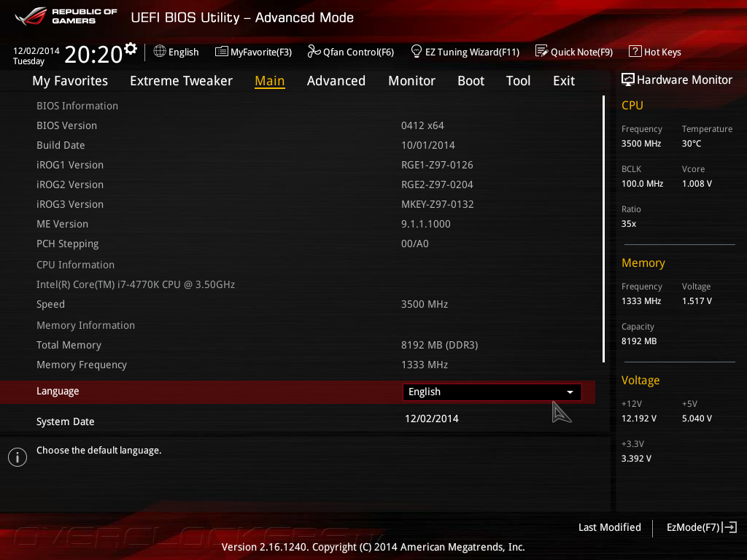Viewport: 747px width, 560px height.
Task: Click iROG2 Version value RGE2-Z97-0204
Action: 437,184
